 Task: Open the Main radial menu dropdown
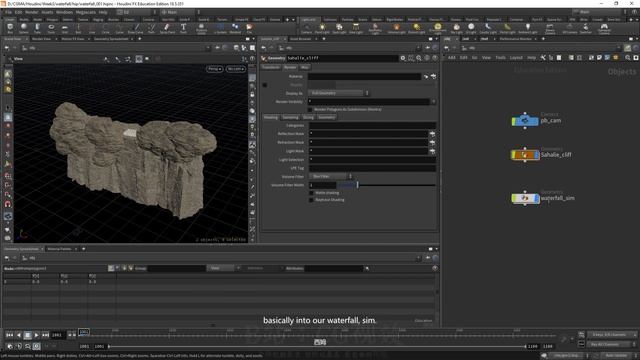(180, 12)
